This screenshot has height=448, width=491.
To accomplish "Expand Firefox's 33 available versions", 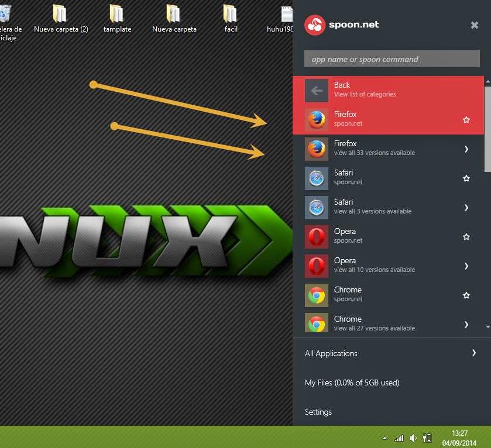I will click(x=466, y=149).
